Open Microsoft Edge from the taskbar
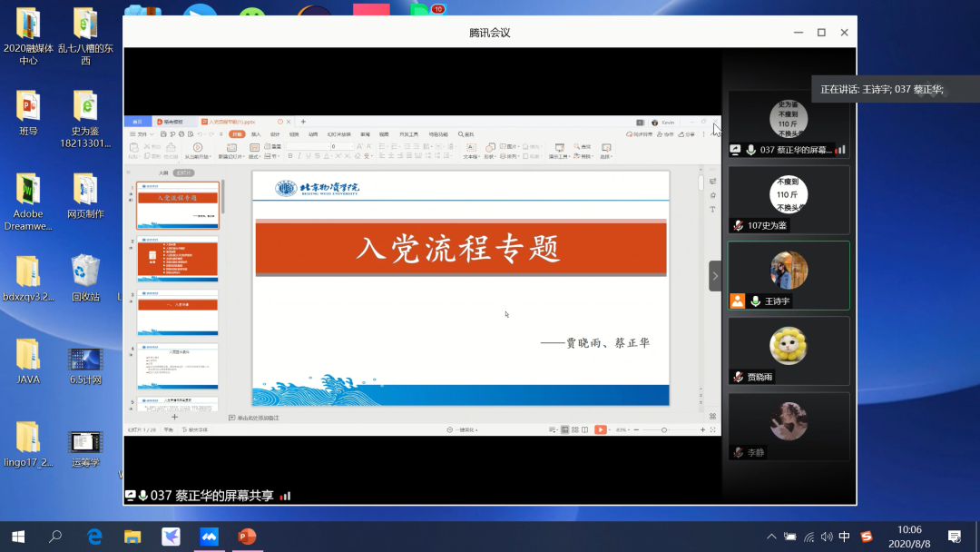Viewport: 980px width, 552px height. click(94, 537)
